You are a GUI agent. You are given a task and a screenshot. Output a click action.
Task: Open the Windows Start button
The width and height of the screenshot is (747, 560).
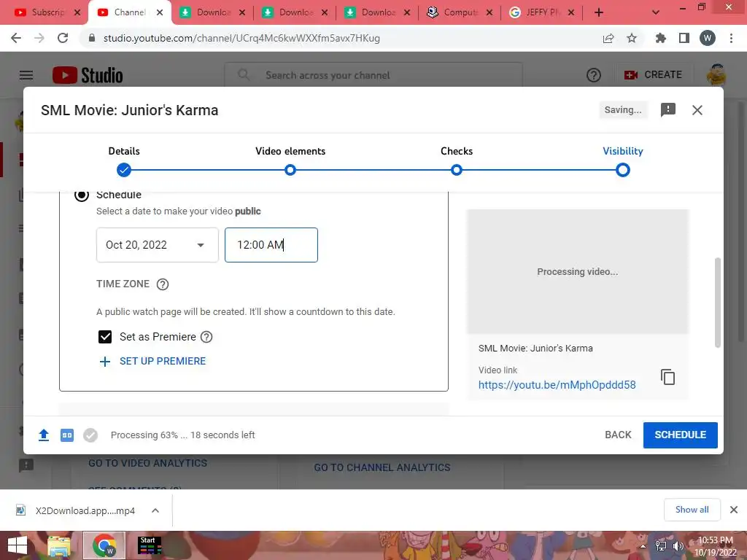pos(18,545)
